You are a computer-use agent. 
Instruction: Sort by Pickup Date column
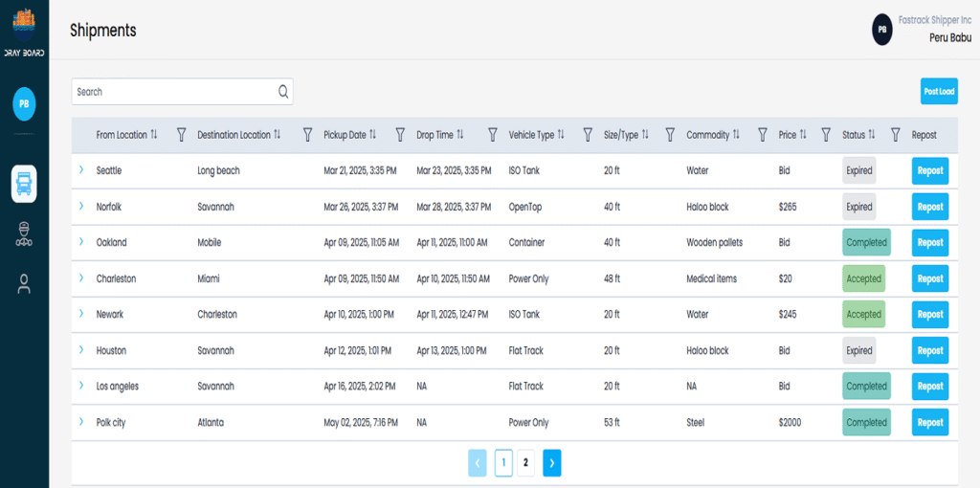coord(372,135)
